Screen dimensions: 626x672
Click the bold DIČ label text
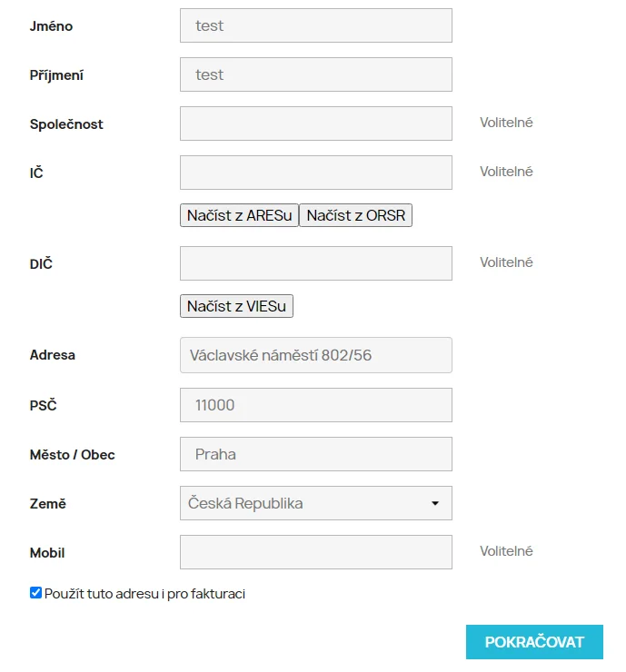tap(42, 264)
